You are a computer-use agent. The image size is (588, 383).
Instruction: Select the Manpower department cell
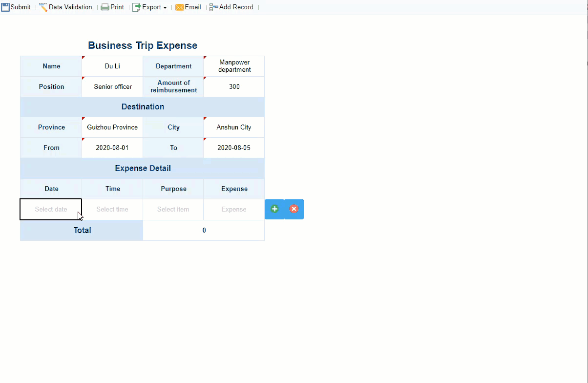(234, 66)
